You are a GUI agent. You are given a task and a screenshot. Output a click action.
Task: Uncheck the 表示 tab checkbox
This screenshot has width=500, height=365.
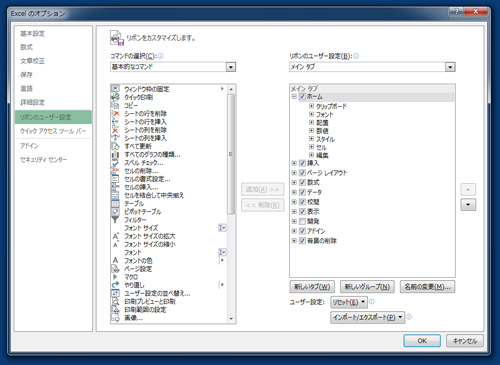click(x=302, y=211)
